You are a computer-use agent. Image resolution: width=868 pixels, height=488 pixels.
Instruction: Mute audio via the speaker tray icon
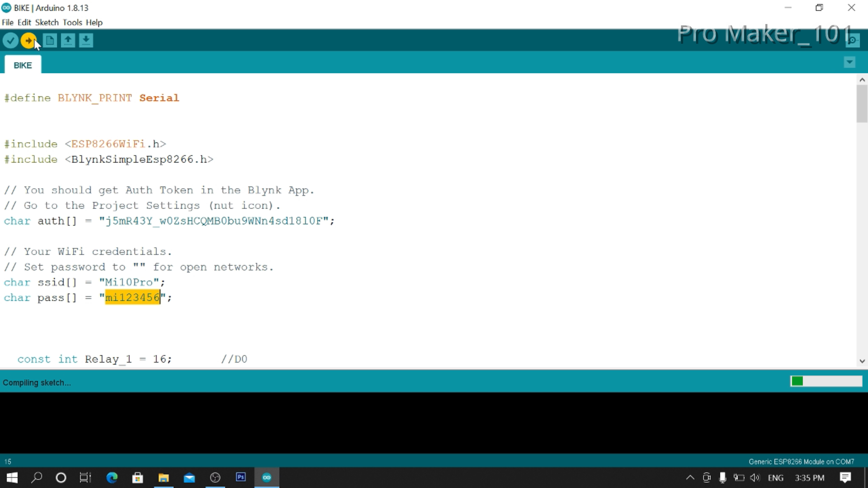pyautogui.click(x=755, y=478)
